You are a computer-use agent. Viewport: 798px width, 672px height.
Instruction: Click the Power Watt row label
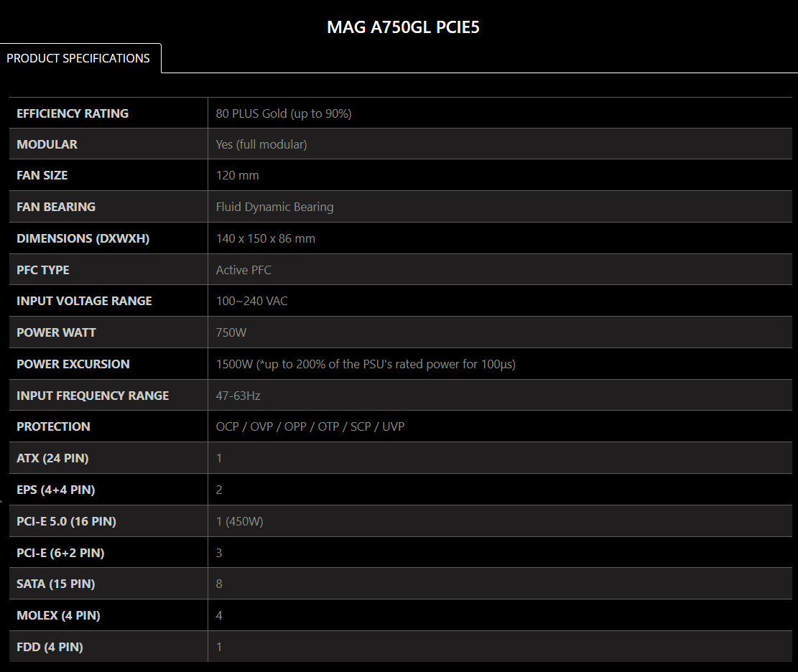point(56,332)
